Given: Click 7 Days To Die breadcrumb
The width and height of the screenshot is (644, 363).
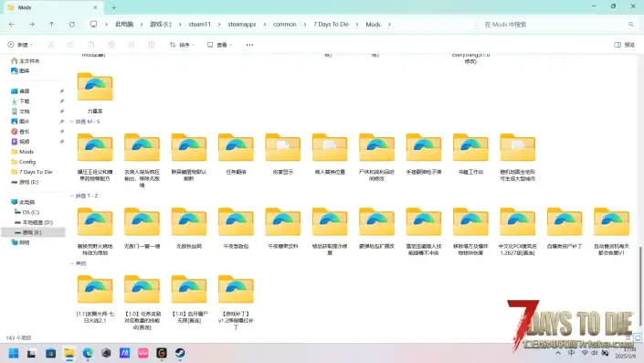Looking at the screenshot, I should (x=331, y=25).
